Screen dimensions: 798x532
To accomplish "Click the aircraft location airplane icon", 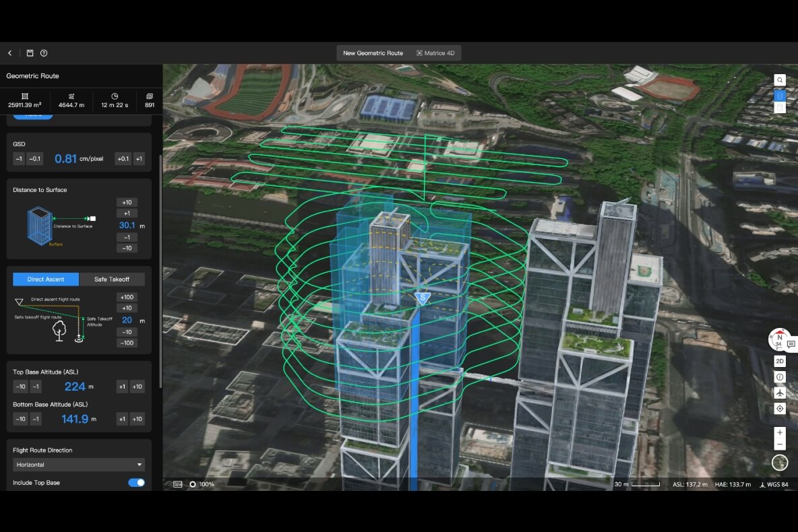I will 780,393.
